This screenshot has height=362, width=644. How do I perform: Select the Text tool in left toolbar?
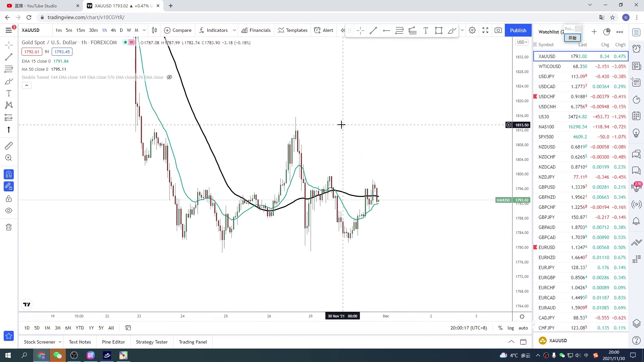(9, 94)
